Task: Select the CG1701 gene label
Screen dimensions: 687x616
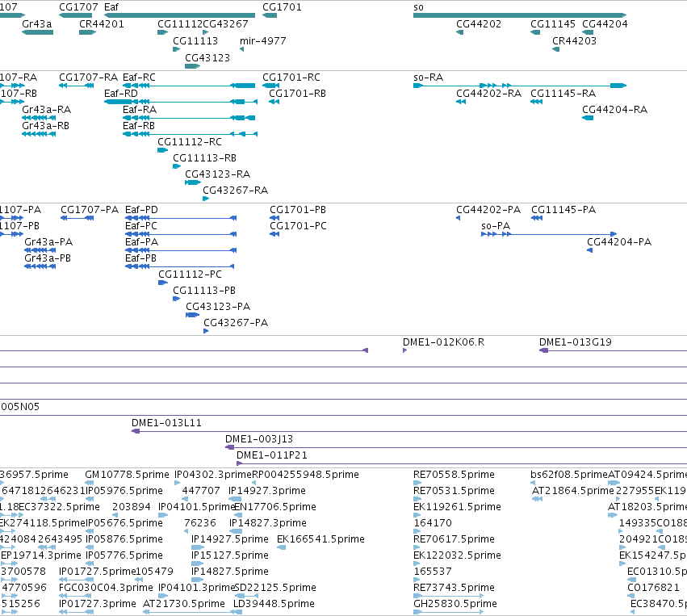Action: click(x=282, y=7)
